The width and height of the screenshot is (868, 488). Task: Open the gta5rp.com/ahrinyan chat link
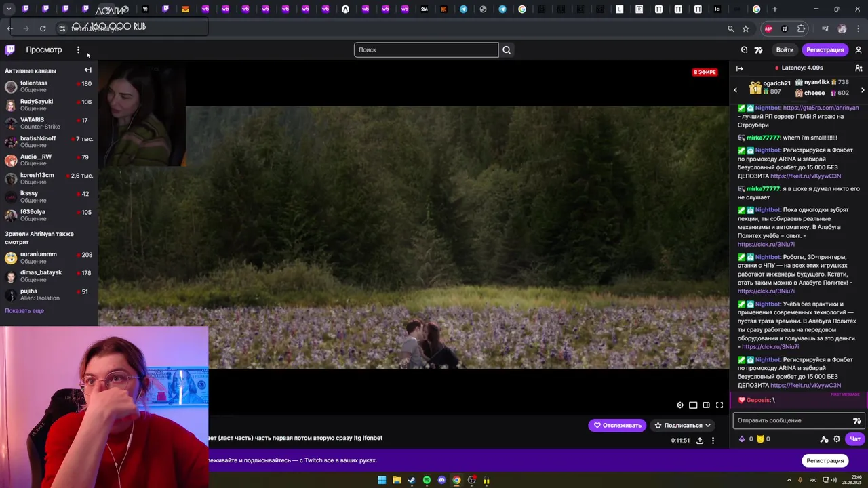tap(821, 108)
